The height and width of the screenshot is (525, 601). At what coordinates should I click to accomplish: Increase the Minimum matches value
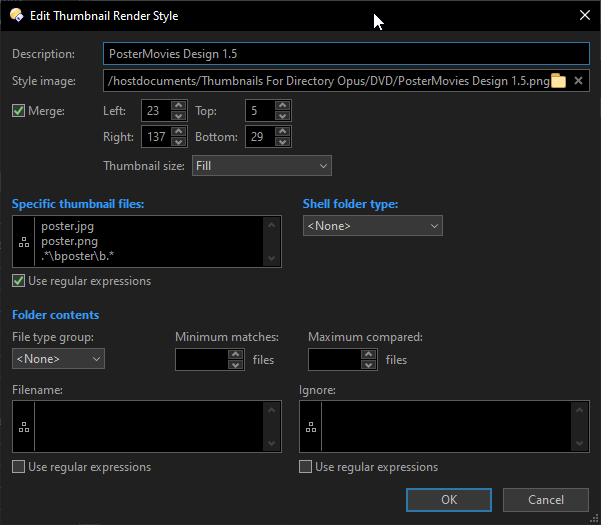point(235,353)
